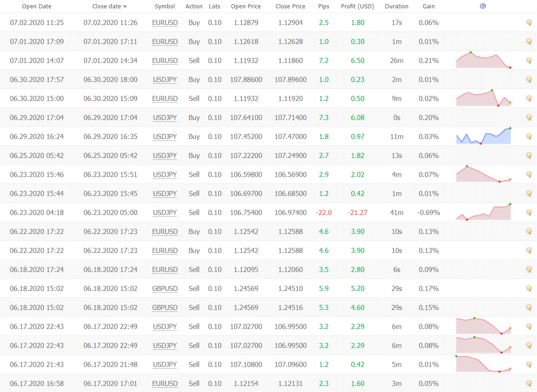Open comment bubble for 06.18.2020 17:24 trade
537x392 pixels.
click(529, 270)
